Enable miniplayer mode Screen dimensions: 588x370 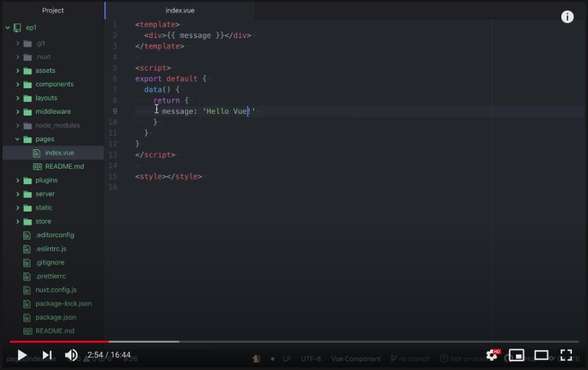pos(517,355)
